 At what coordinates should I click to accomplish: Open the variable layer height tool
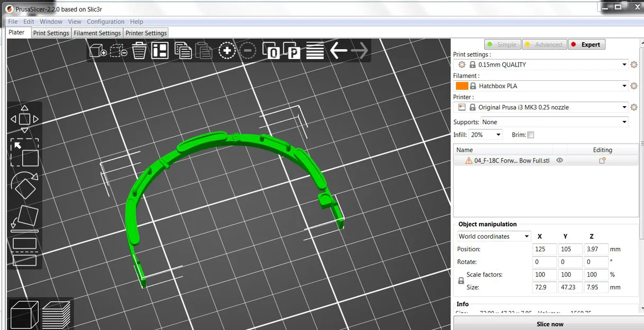coord(315,51)
